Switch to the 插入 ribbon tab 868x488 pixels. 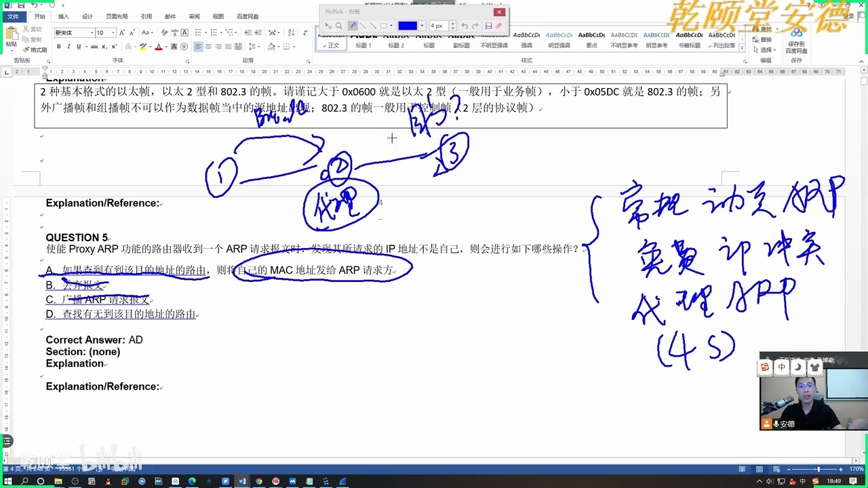(x=63, y=16)
